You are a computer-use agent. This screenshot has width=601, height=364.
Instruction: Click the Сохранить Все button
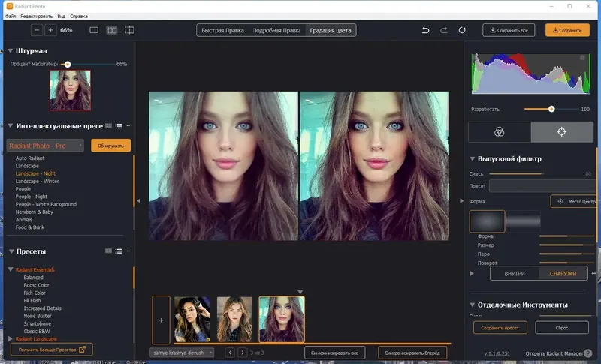click(509, 30)
